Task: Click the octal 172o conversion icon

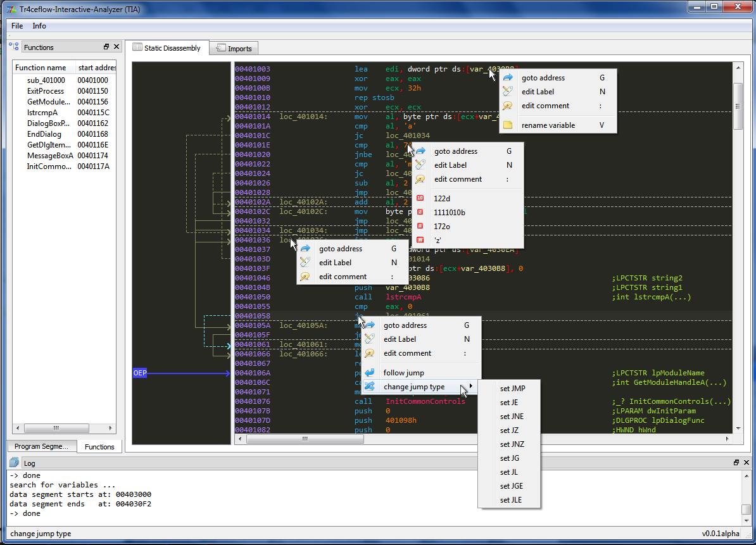Action: [420, 226]
